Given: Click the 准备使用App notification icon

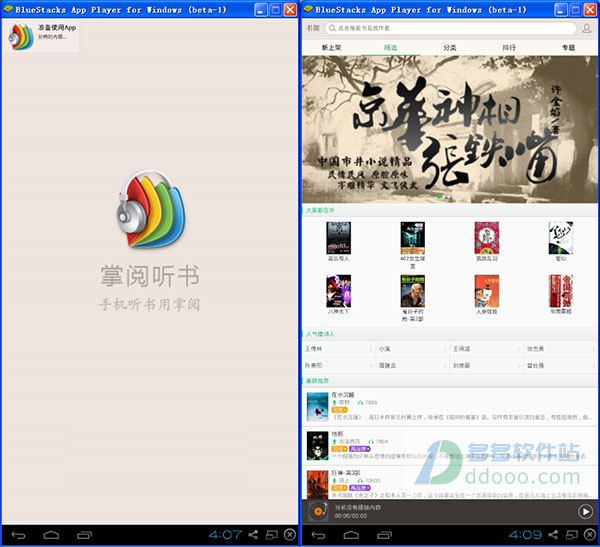Looking at the screenshot, I should coord(21,36).
